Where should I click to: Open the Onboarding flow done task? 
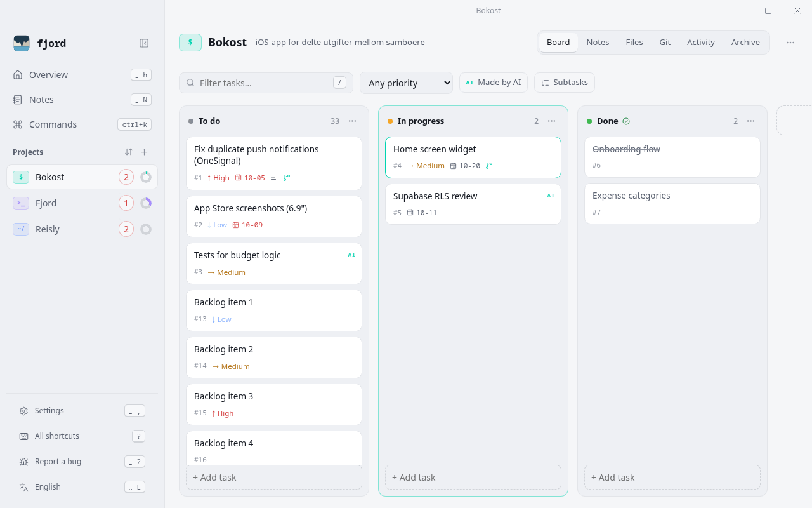pyautogui.click(x=672, y=157)
